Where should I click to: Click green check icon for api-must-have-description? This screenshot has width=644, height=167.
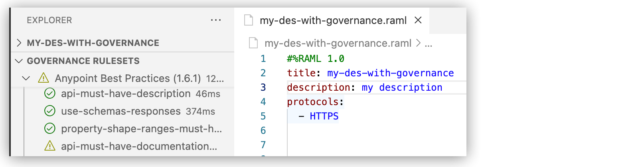[x=49, y=93]
